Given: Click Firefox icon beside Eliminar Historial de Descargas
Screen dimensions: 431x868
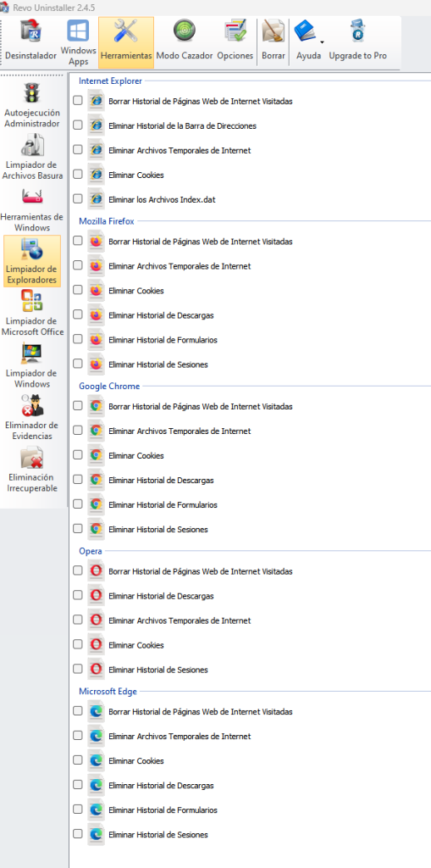Looking at the screenshot, I should [x=96, y=315].
